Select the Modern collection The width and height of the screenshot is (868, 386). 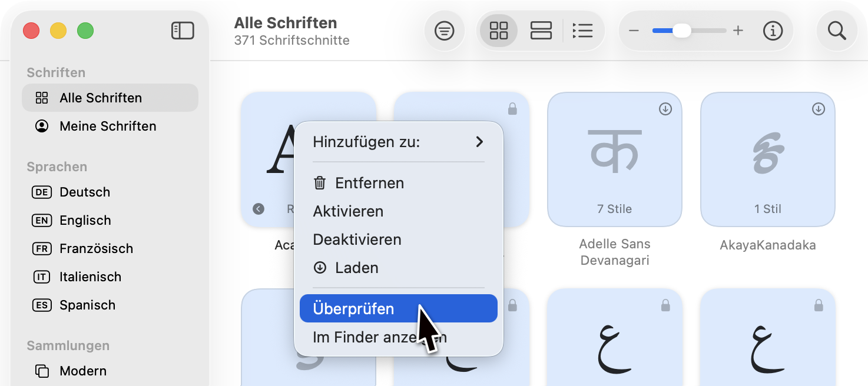pos(82,371)
